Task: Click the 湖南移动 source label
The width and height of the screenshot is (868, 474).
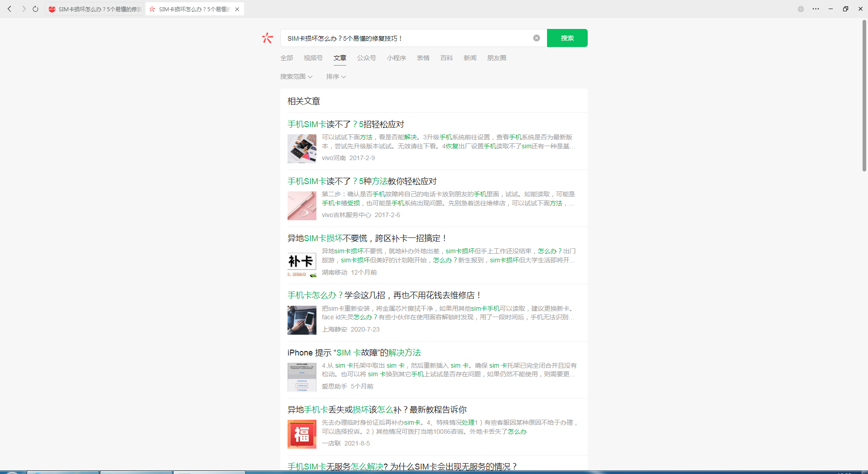Action: point(335,272)
